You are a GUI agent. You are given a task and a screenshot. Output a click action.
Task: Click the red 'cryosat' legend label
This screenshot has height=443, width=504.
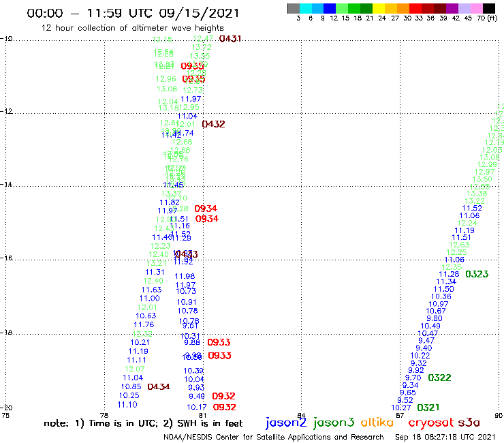coord(430,423)
